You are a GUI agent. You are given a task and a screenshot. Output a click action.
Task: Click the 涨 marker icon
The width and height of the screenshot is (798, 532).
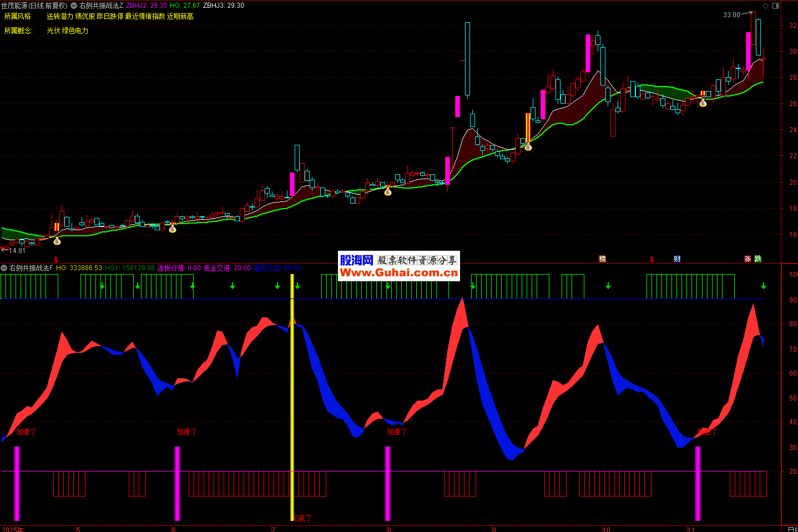tap(748, 259)
